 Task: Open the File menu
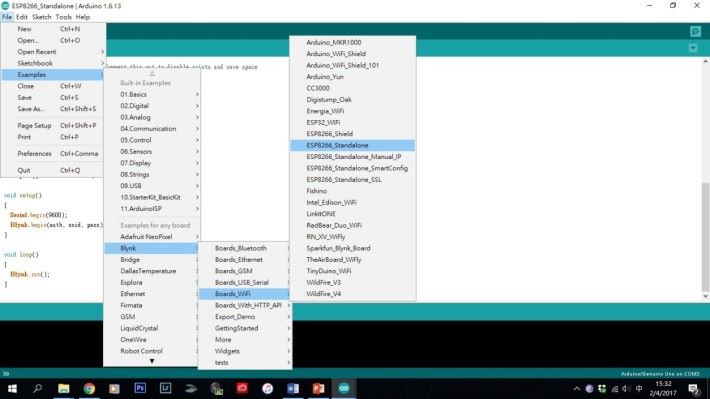(7, 17)
